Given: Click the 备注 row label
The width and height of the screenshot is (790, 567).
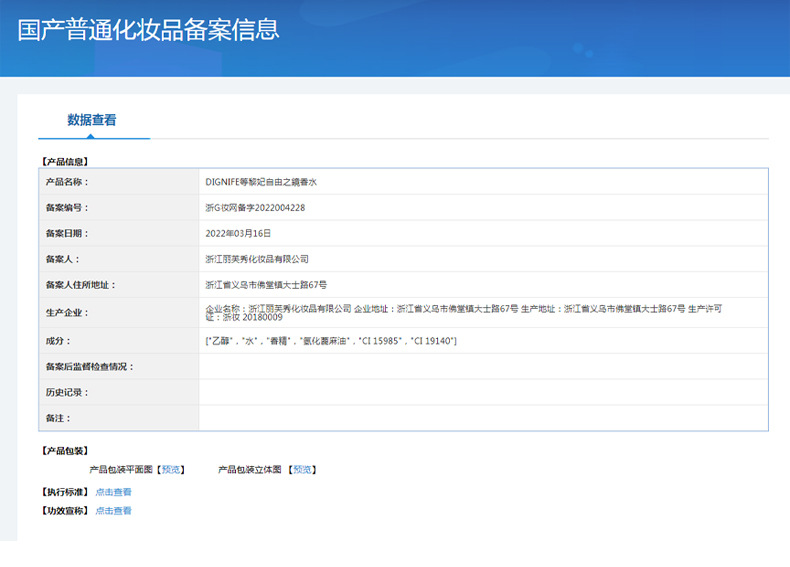Looking at the screenshot, I should [x=58, y=418].
